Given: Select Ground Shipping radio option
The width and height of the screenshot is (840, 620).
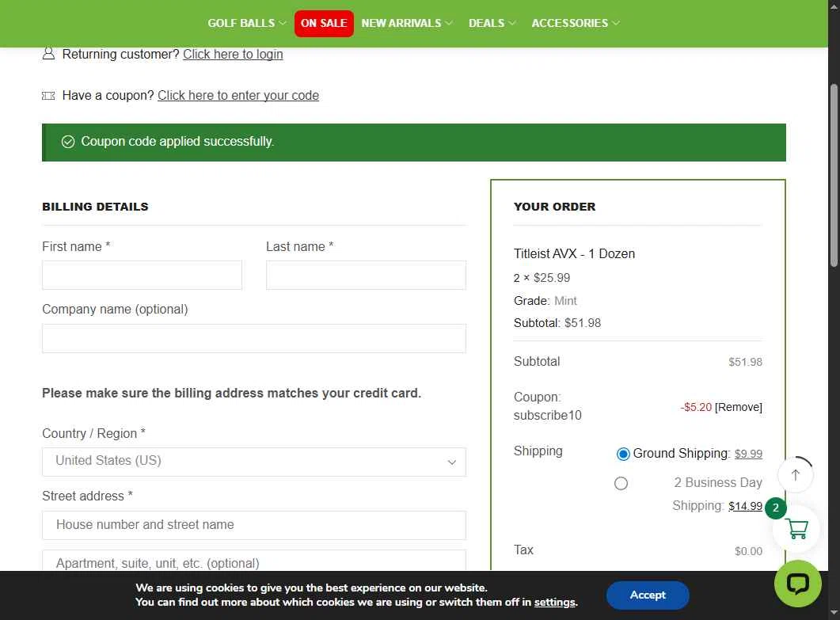Looking at the screenshot, I should tap(622, 455).
